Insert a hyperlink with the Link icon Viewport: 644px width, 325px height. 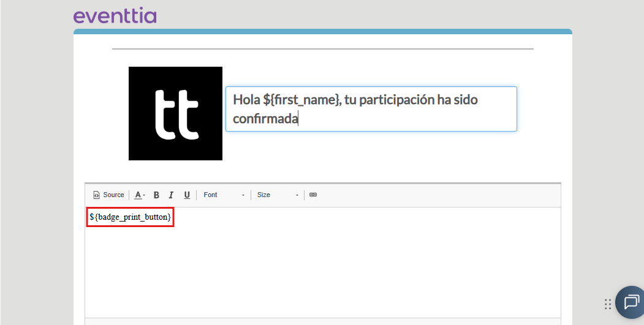[x=313, y=195]
